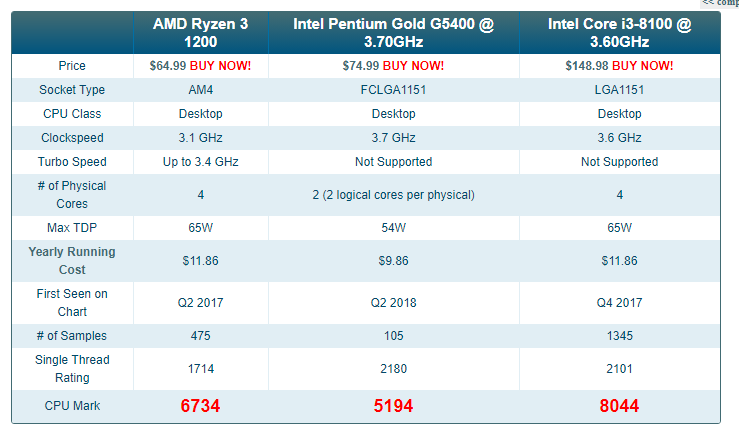
Task: Click the Max TDP row label
Action: (x=72, y=227)
